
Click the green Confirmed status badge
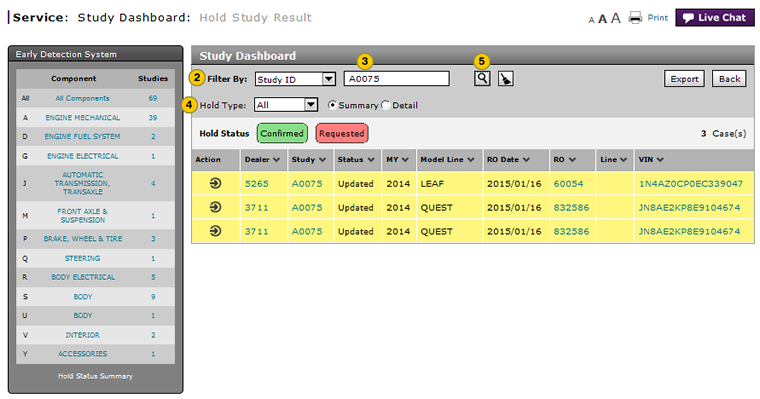[282, 133]
